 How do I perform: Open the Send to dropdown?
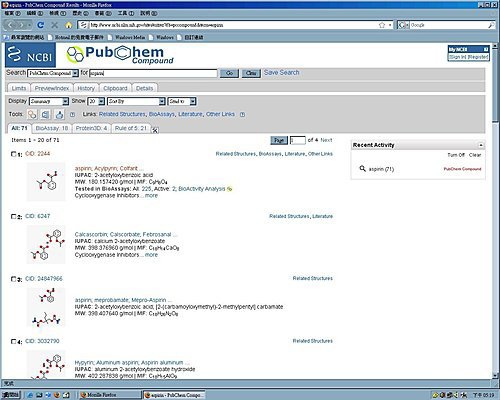[x=182, y=101]
